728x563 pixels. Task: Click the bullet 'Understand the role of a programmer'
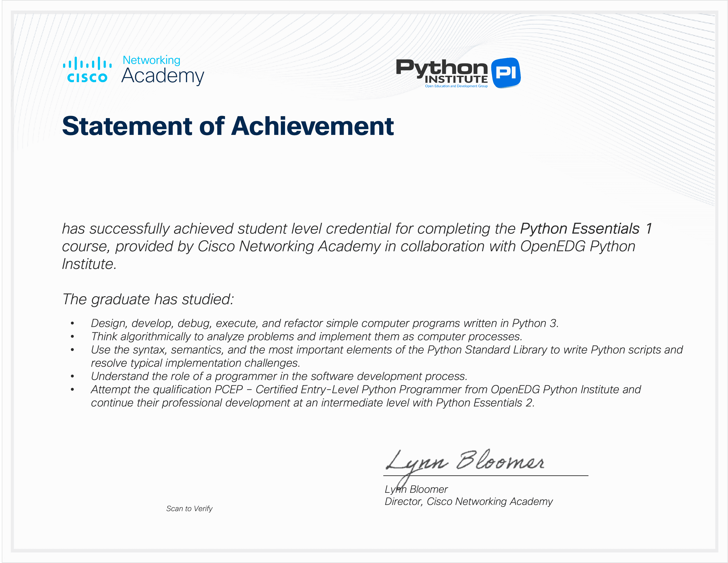click(x=279, y=376)
